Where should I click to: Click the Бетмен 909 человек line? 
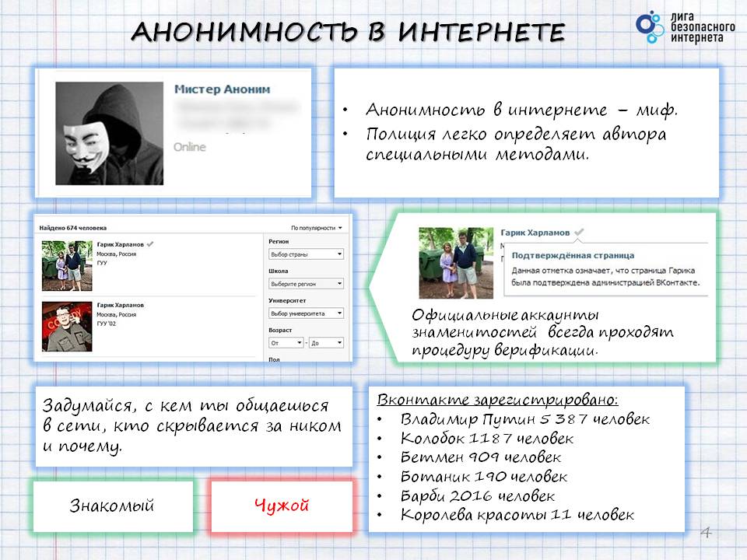pos(481,457)
